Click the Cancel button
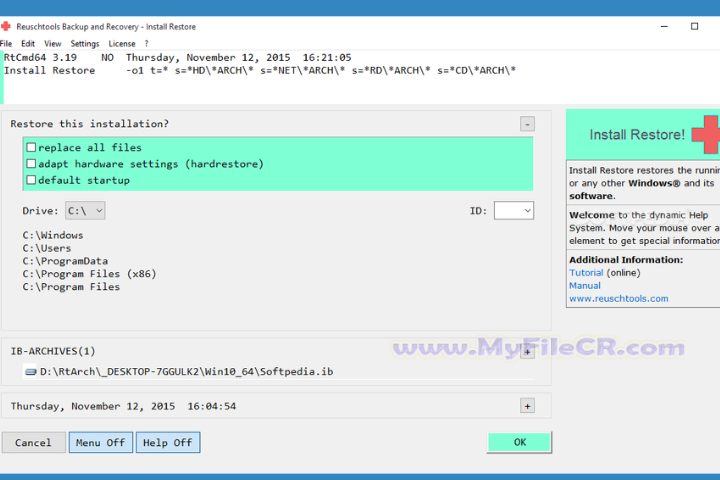Screen dimensions: 720x480 [34, 442]
